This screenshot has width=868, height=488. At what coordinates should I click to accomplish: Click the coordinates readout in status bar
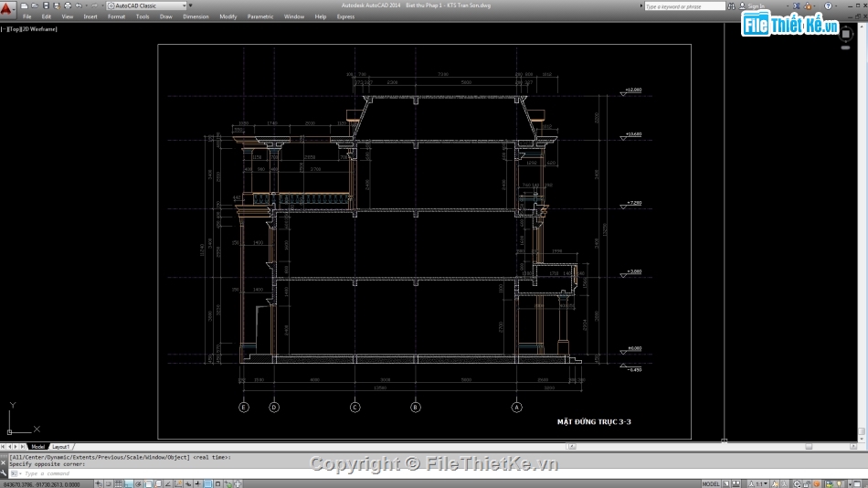click(x=41, y=484)
